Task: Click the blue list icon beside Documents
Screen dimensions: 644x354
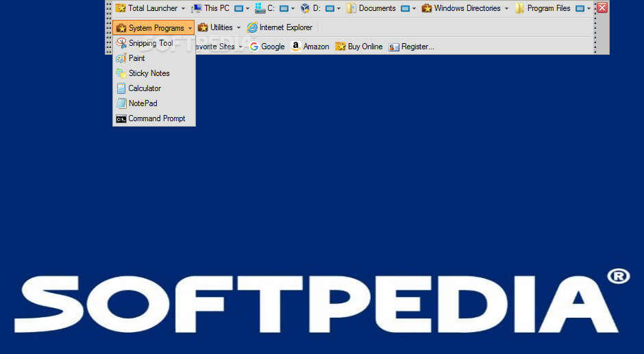Action: [405, 9]
